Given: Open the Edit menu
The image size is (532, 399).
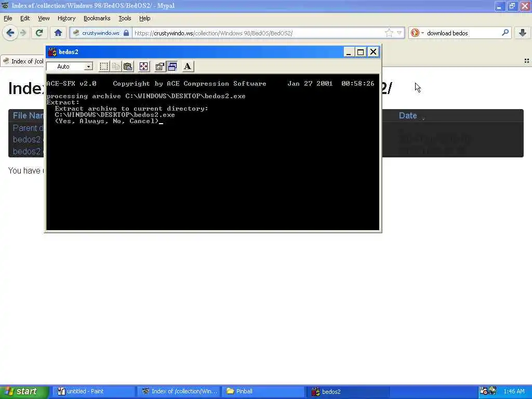Looking at the screenshot, I should click(25, 18).
